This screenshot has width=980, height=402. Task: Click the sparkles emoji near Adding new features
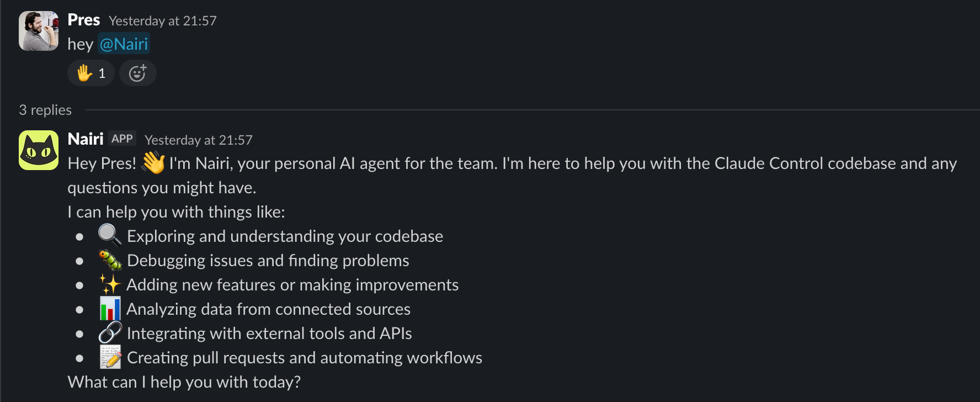pos(110,284)
